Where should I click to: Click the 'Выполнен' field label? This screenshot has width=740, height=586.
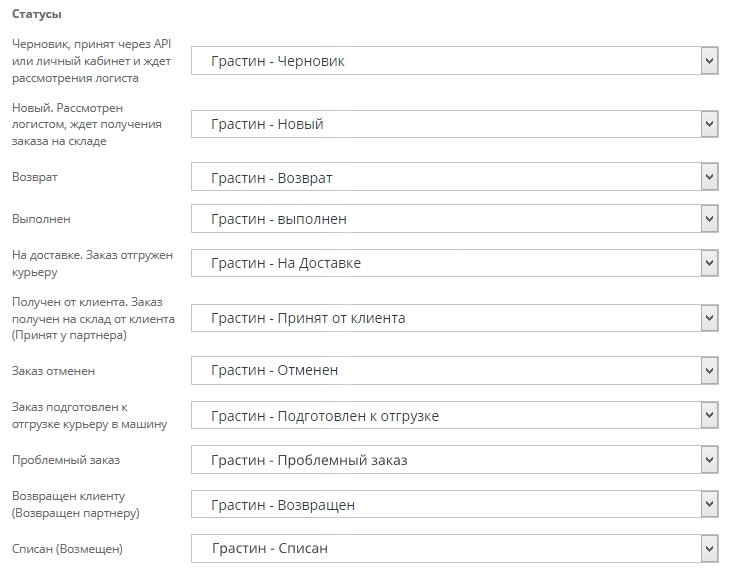(x=41, y=218)
